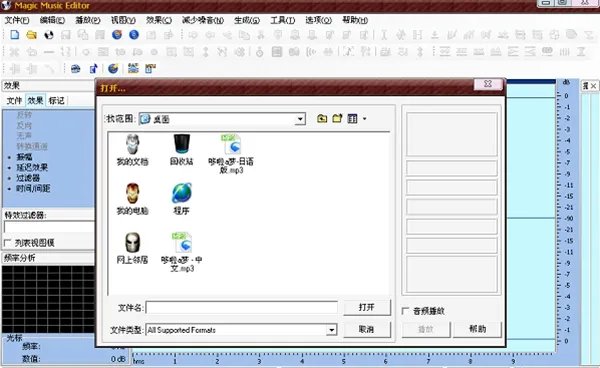Click the 文件名 filename input field

(x=241, y=307)
